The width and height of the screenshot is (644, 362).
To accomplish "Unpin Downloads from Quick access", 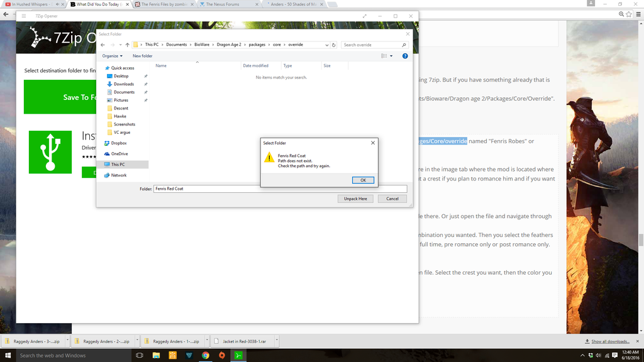I will coord(145,84).
